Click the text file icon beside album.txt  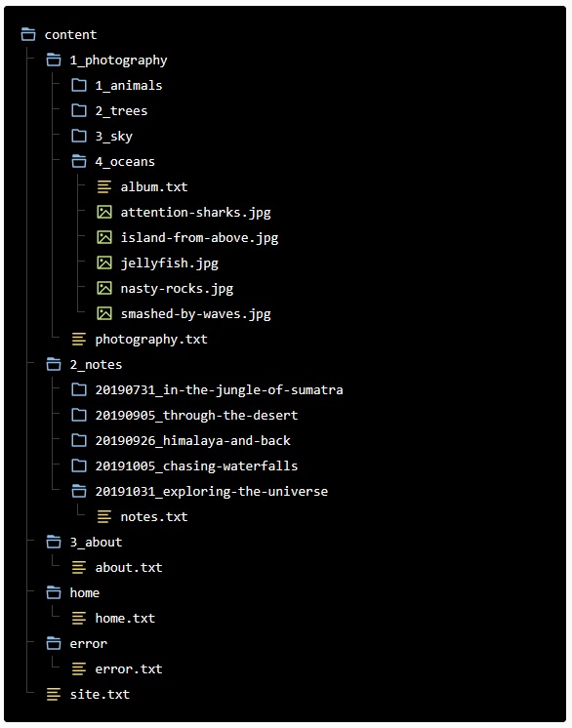pos(104,186)
